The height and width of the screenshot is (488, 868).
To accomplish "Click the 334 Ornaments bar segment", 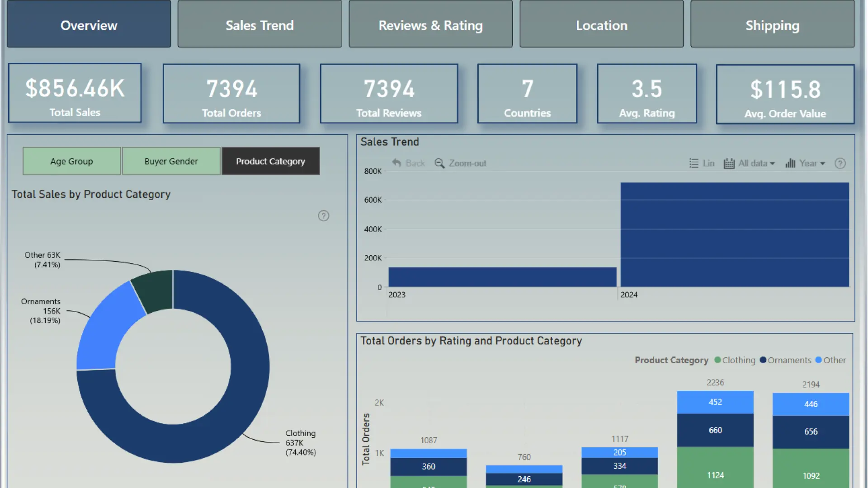I will (x=620, y=466).
